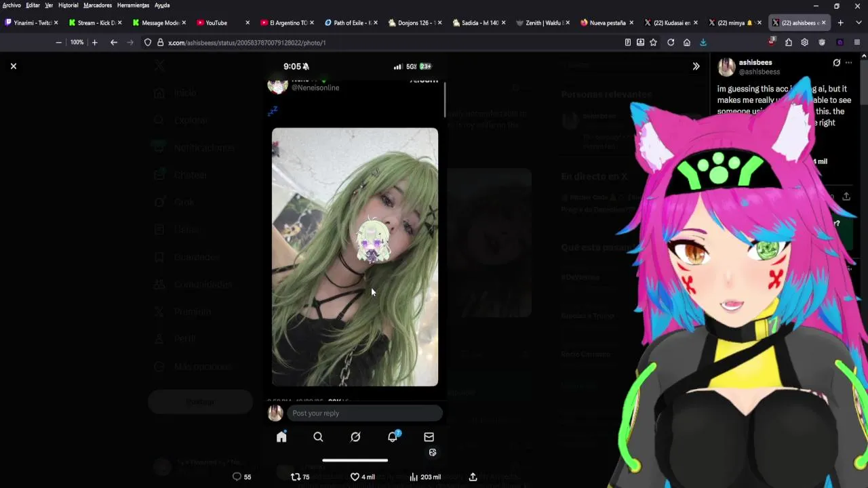This screenshot has height=488, width=868.
Task: Close the ashisbees browser tab
Action: tap(824, 22)
